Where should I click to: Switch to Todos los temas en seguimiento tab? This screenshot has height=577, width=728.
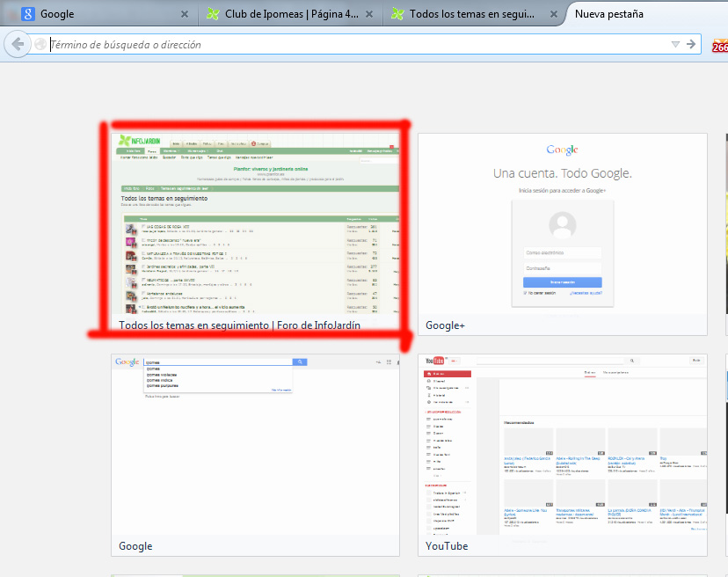(472, 14)
